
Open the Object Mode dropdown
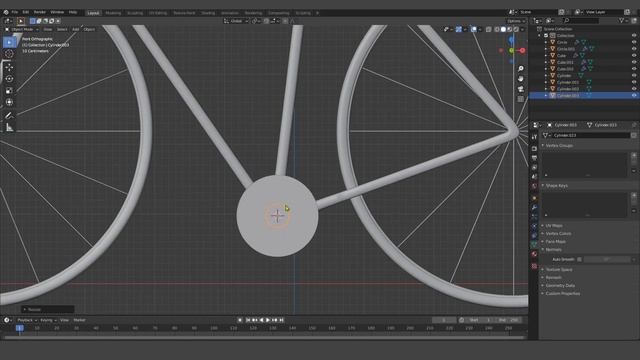(22, 29)
